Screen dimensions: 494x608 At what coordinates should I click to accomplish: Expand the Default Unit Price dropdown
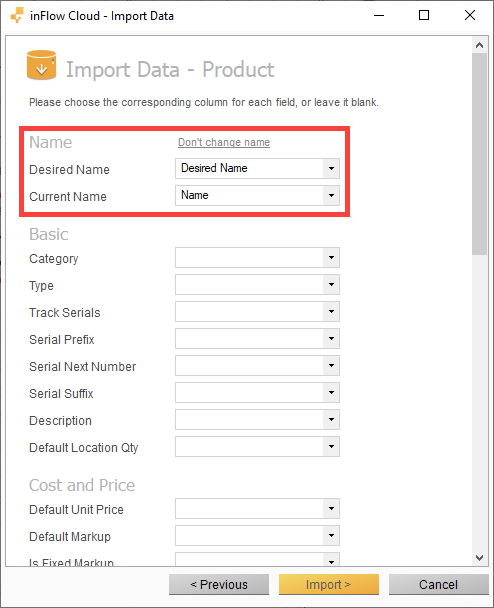pos(257,509)
